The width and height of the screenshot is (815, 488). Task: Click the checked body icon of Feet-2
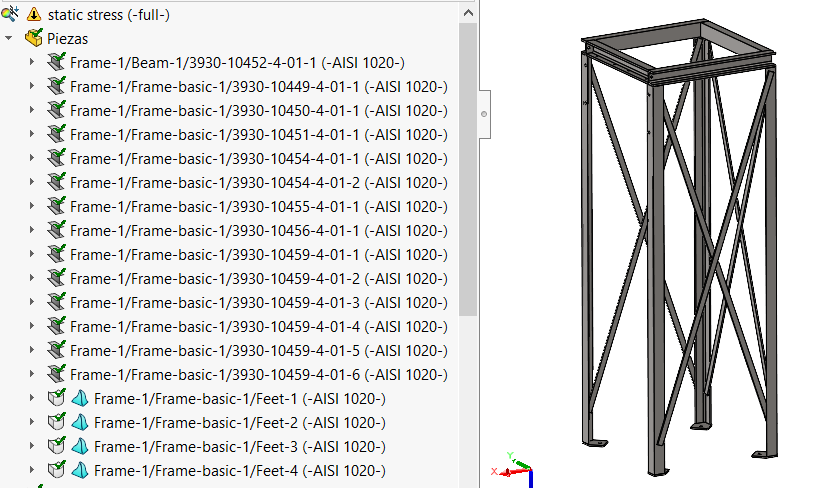coord(56,421)
